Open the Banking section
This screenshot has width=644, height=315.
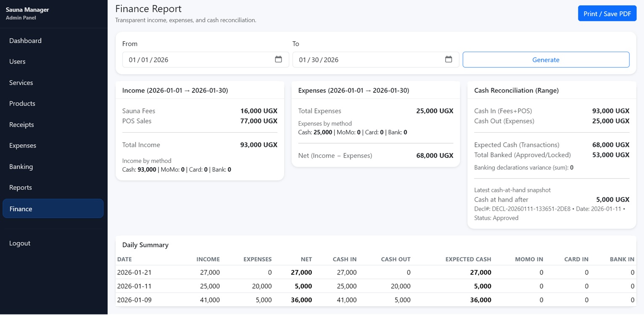pyautogui.click(x=21, y=167)
